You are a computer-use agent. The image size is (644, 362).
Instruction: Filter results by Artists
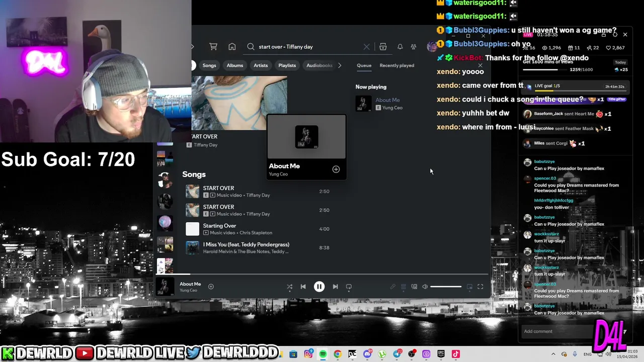click(261, 65)
